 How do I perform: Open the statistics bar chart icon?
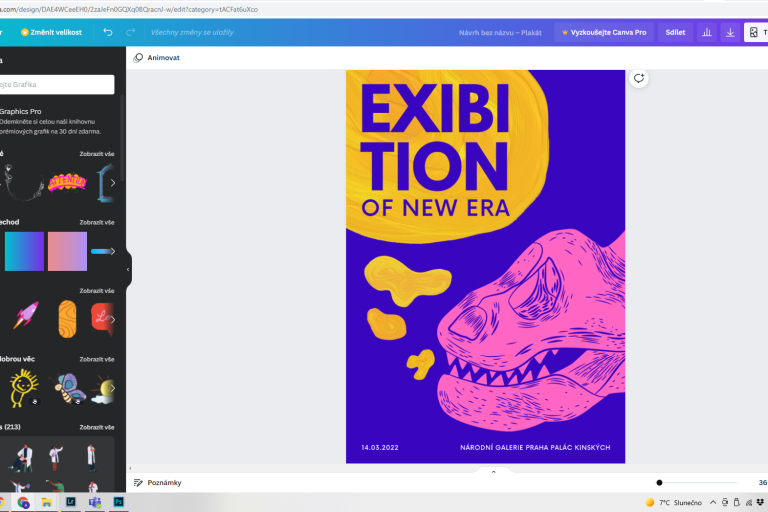click(x=707, y=32)
